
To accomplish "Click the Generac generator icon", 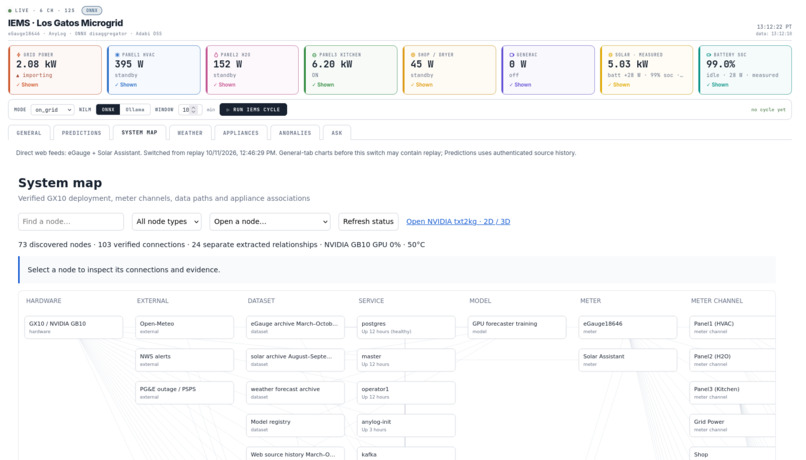I will pos(511,54).
